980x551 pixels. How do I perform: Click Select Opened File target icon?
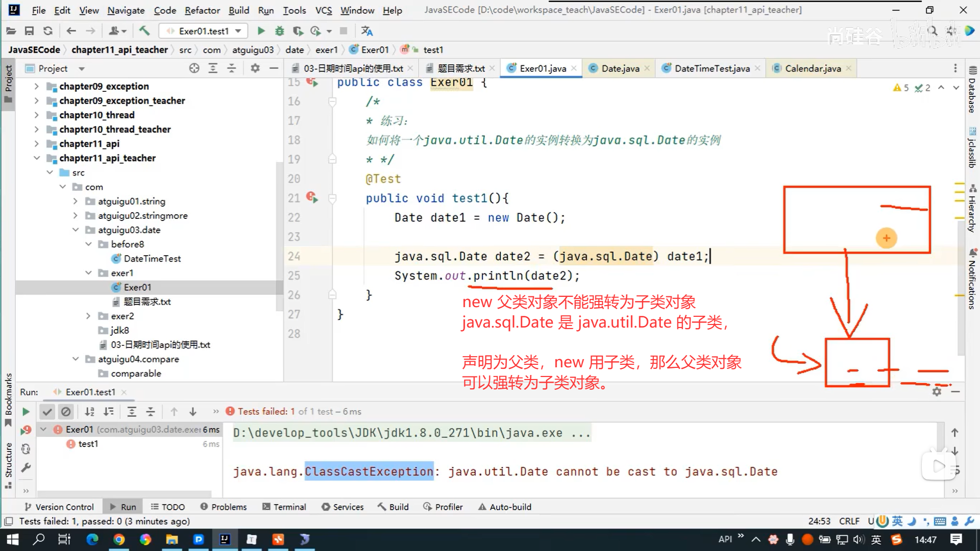[194, 68]
